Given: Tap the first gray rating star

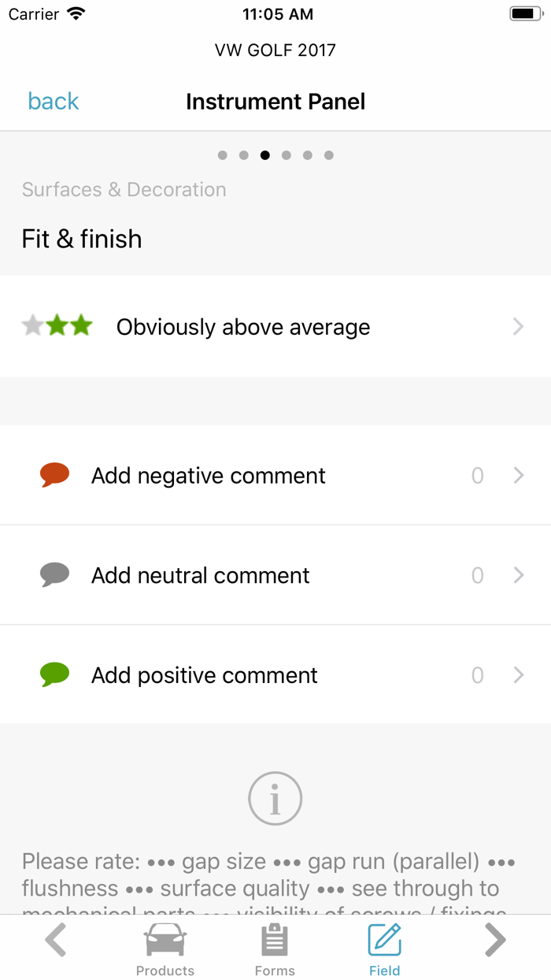Looking at the screenshot, I should click(x=33, y=325).
